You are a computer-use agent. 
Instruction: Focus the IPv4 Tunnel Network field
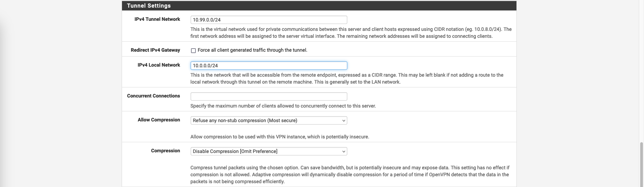(x=269, y=20)
